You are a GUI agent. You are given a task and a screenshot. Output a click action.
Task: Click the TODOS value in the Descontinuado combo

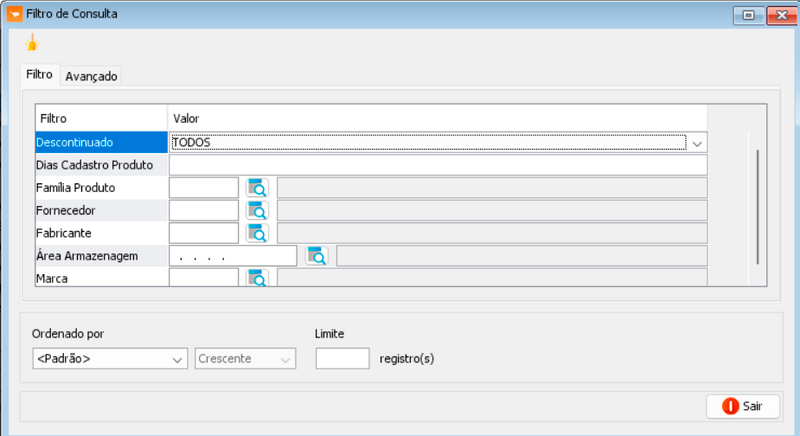191,143
